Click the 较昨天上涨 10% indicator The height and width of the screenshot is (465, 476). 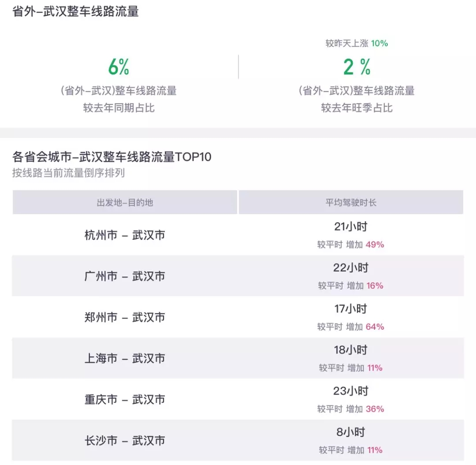click(x=357, y=43)
